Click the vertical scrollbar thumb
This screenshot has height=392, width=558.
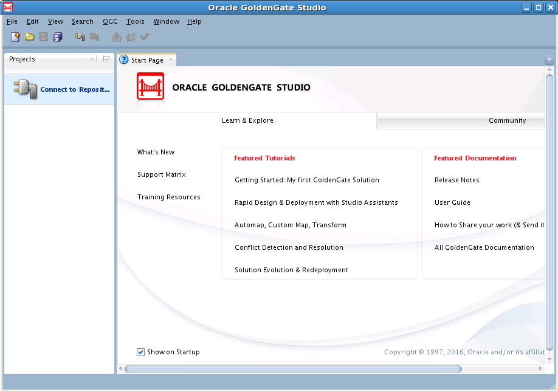[x=549, y=212]
